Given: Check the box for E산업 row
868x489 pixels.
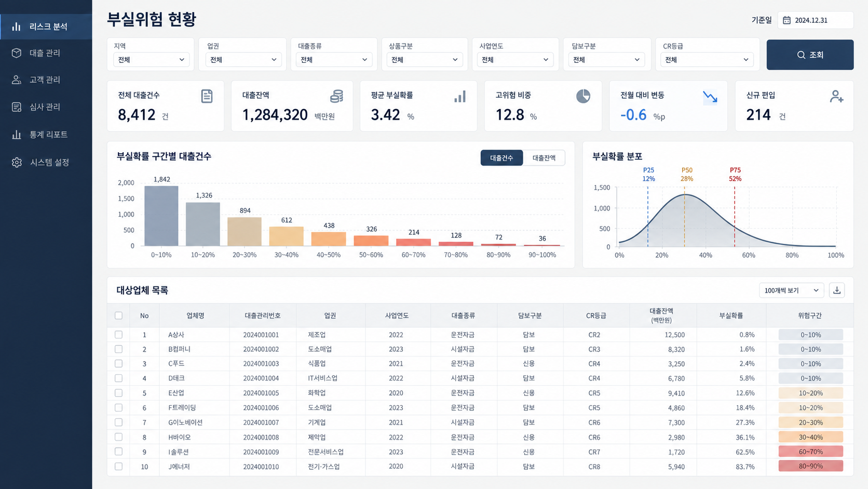Looking at the screenshot, I should 118,393.
